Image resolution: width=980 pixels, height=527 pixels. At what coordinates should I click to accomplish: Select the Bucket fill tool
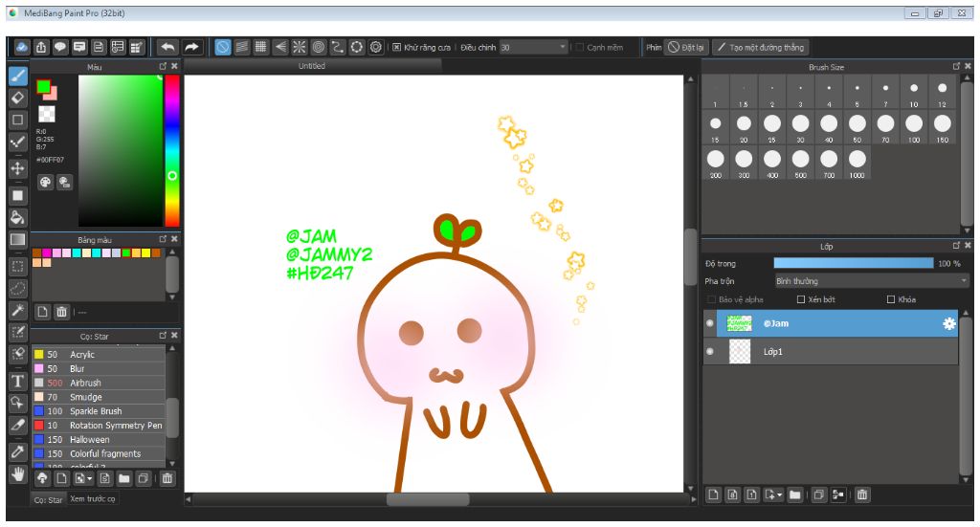18,217
